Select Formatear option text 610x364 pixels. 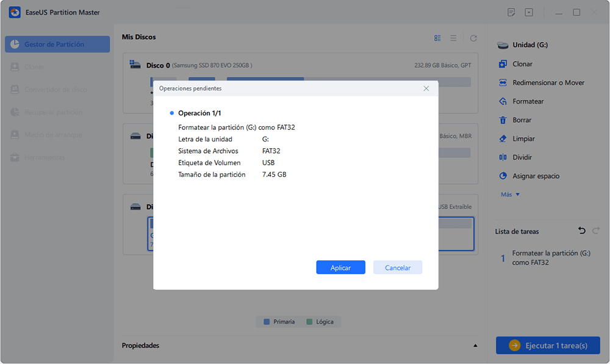click(x=528, y=101)
